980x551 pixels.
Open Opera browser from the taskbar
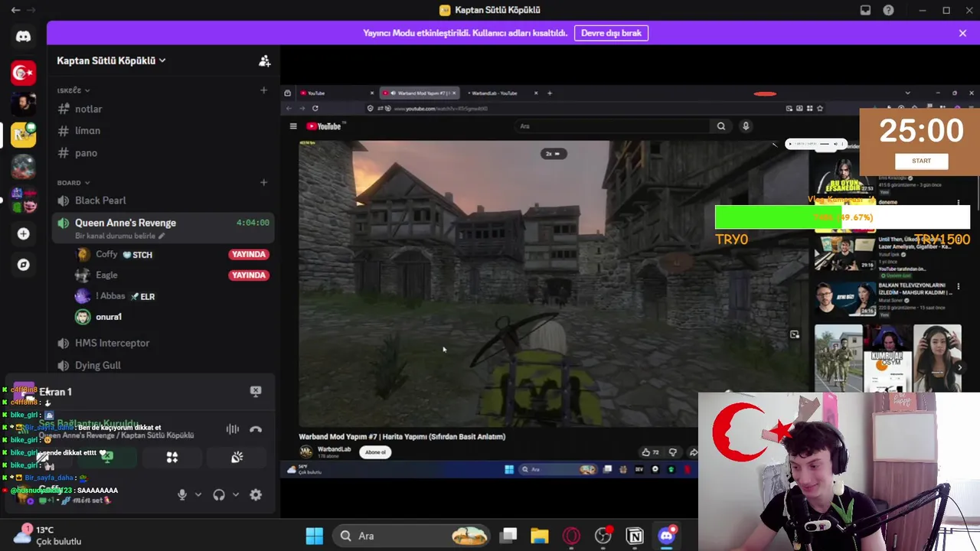[571, 536]
